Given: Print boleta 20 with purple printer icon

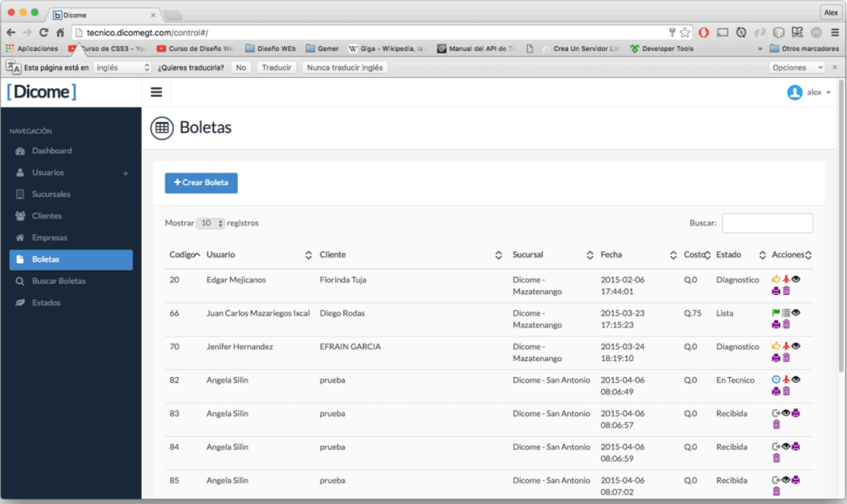Looking at the screenshot, I should click(x=776, y=291).
